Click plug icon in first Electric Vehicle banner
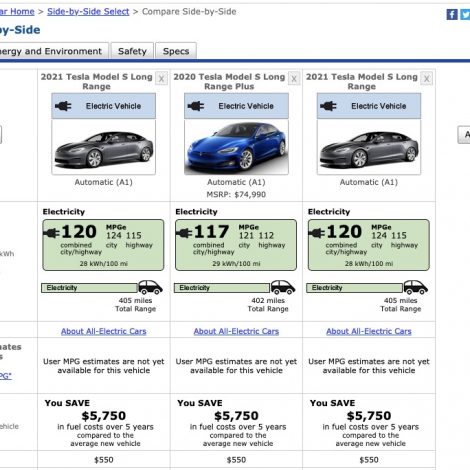 [x=63, y=106]
